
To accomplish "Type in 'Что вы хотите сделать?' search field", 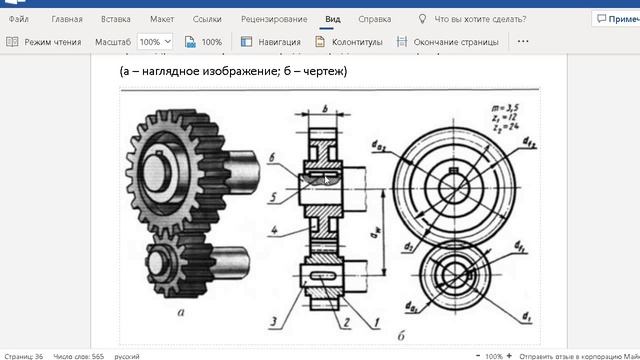I will point(480,19).
